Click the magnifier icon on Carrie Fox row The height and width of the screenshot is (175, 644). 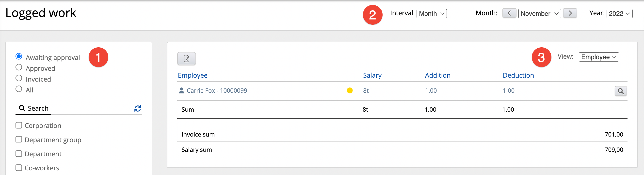coord(620,91)
